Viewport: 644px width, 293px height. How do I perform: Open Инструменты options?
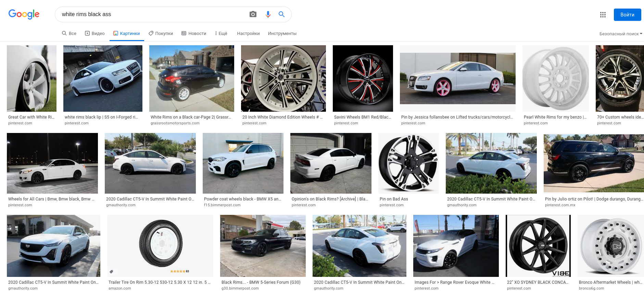pyautogui.click(x=282, y=34)
